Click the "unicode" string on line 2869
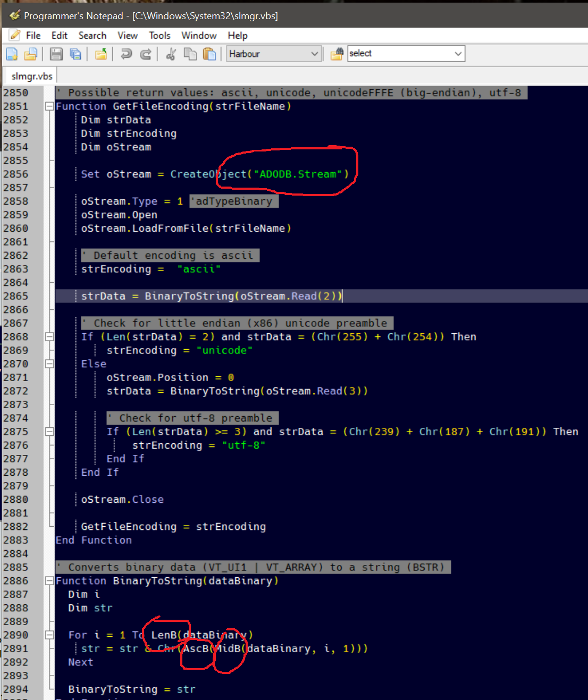 pyautogui.click(x=224, y=350)
